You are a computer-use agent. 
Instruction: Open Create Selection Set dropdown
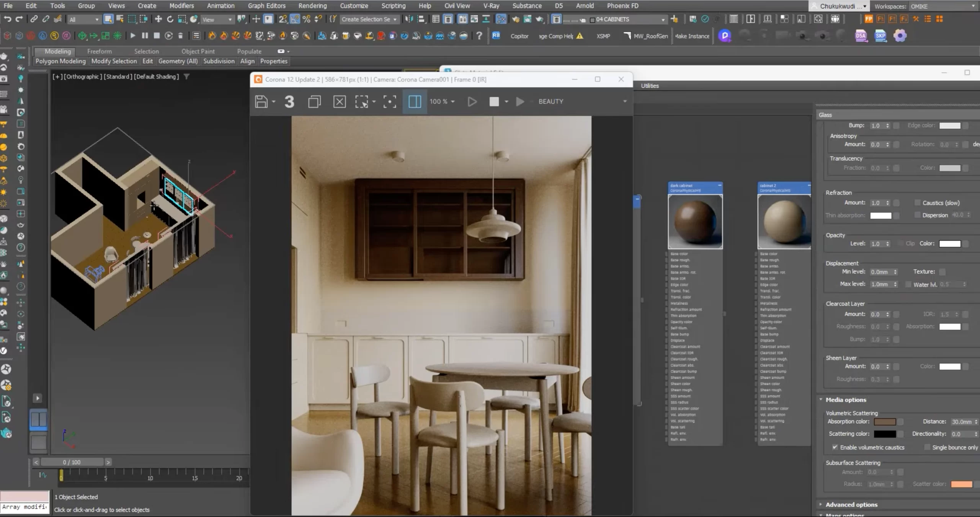(x=369, y=19)
